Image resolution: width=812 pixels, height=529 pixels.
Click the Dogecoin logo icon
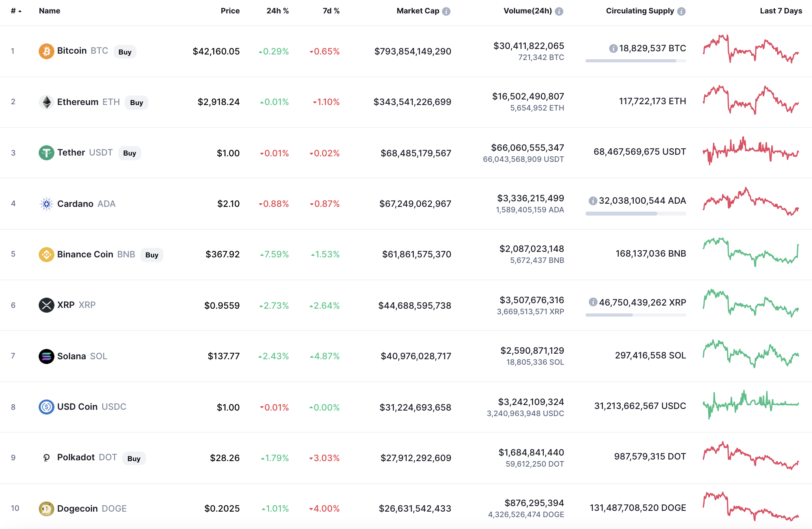46,509
